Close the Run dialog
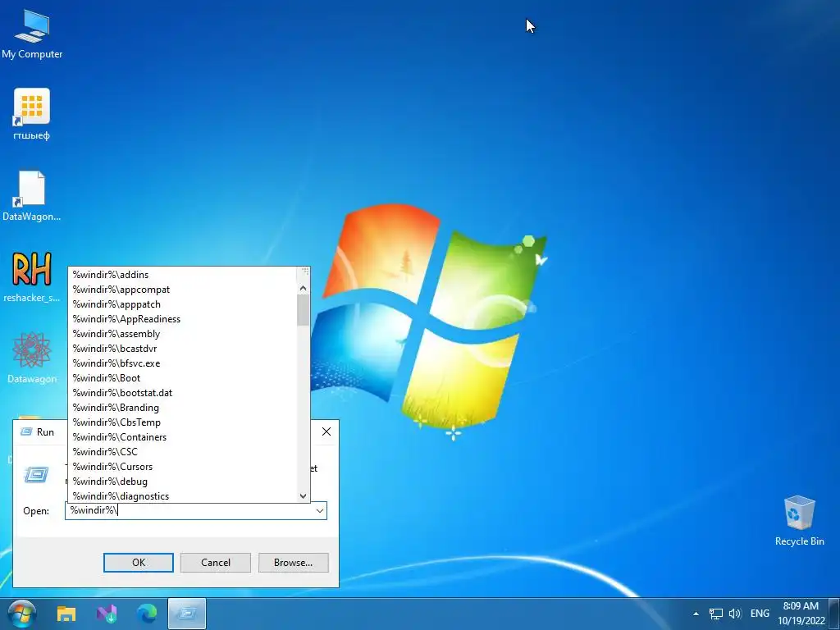This screenshot has height=630, width=840. (x=326, y=431)
